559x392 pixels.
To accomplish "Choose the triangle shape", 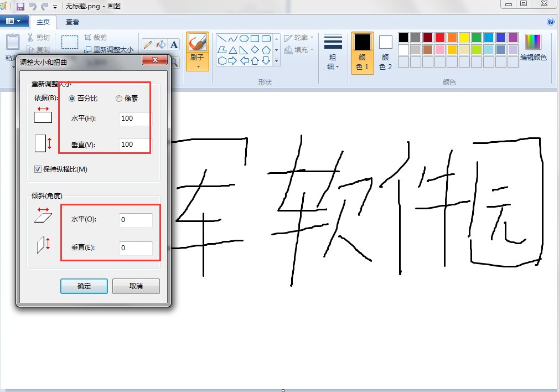I will click(x=233, y=50).
